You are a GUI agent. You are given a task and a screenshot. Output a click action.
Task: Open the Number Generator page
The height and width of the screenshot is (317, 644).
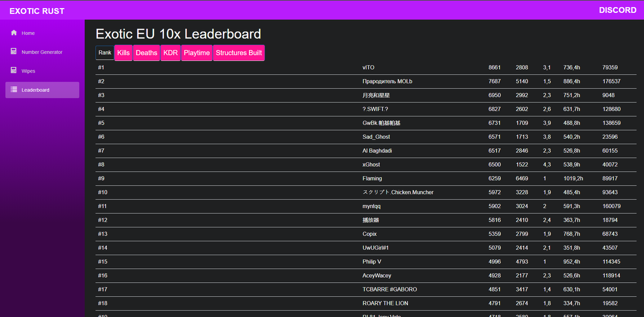(42, 52)
